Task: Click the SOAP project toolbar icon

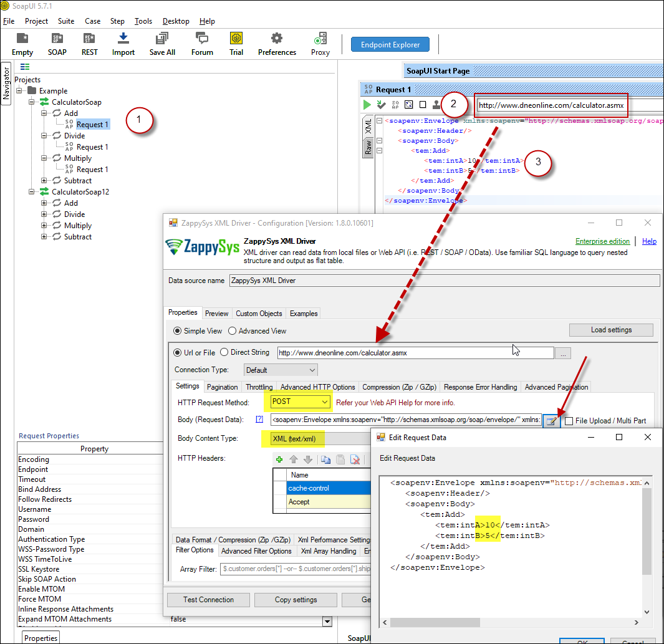Action: click(x=57, y=39)
